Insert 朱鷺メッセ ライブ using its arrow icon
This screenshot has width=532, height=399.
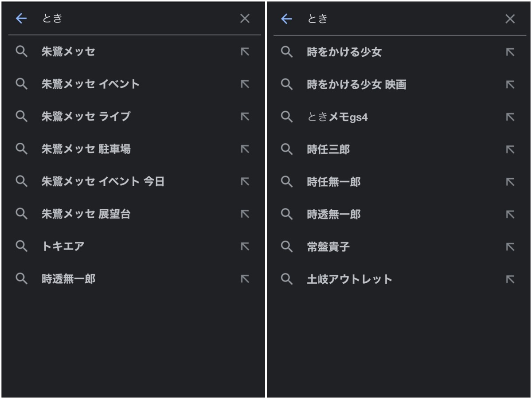click(245, 117)
